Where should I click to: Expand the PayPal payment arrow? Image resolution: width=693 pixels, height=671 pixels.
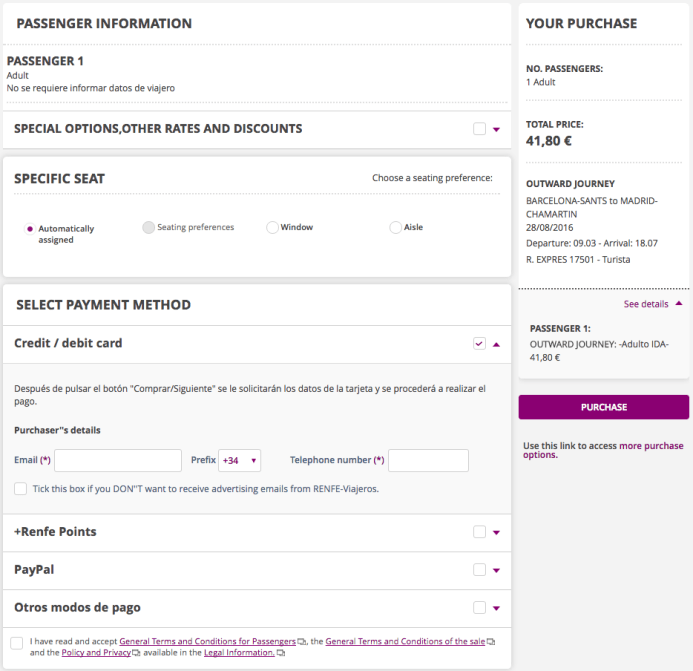[x=496, y=570]
